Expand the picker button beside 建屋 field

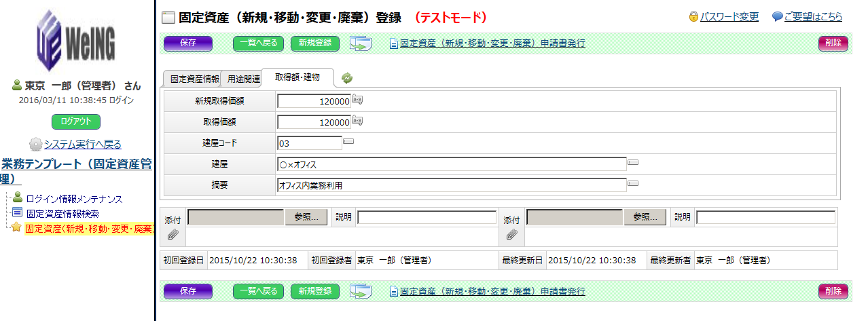click(632, 163)
